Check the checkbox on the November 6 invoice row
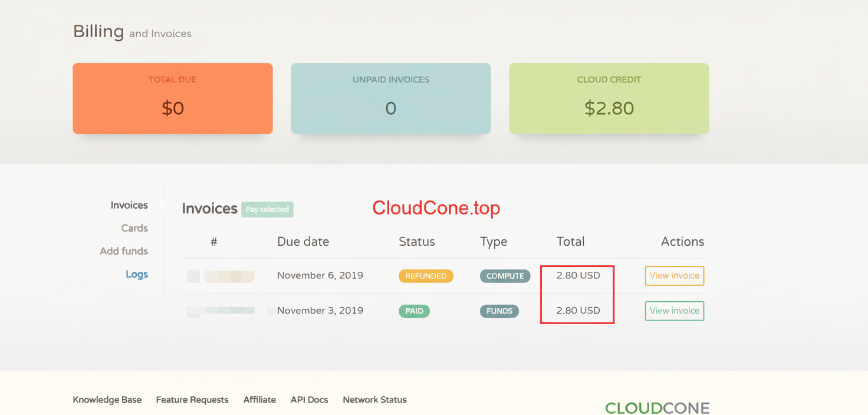Image resolution: width=868 pixels, height=415 pixels. [x=193, y=275]
